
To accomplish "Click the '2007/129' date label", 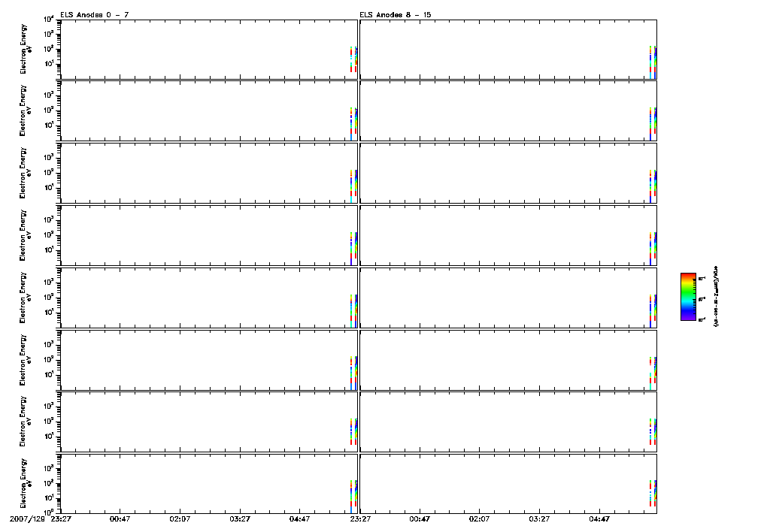I will [26, 519].
